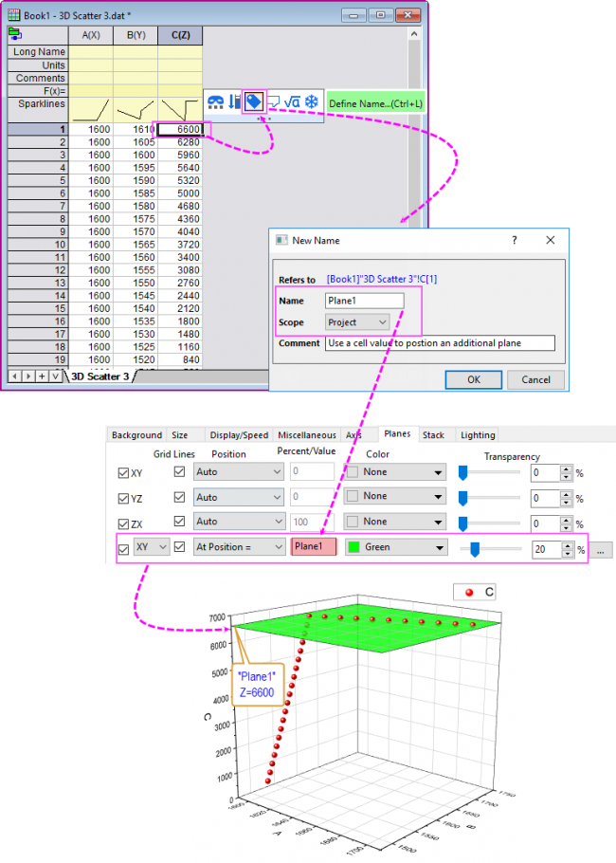This screenshot has width=616, height=863.
Task: Open the XY plane type dropdown in the last row
Action: pos(152,547)
